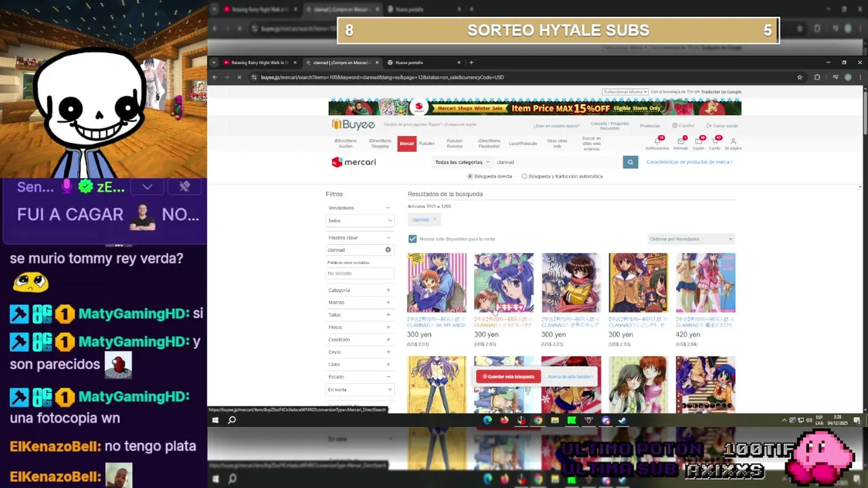Open JDirectItems Shopping site tab
The width and height of the screenshot is (868, 488).
[380, 143]
